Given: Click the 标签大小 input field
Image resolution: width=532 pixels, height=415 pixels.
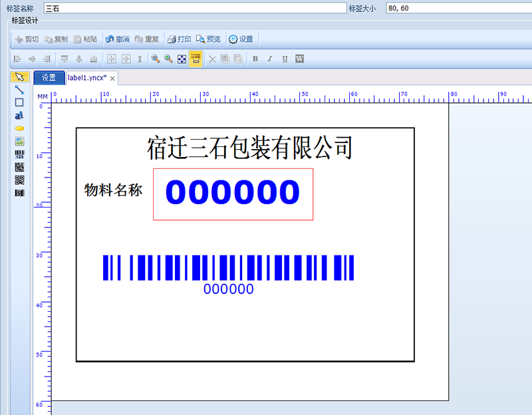Looking at the screenshot, I should point(459,8).
